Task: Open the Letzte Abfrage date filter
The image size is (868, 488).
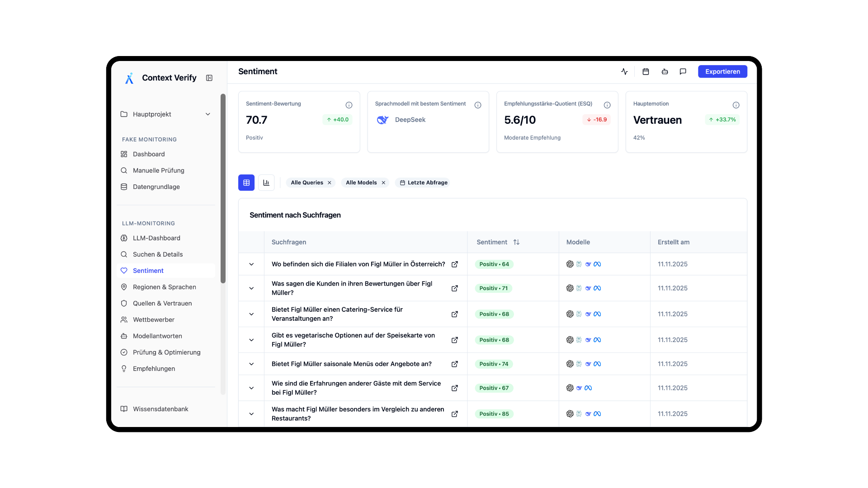Action: 423,183
